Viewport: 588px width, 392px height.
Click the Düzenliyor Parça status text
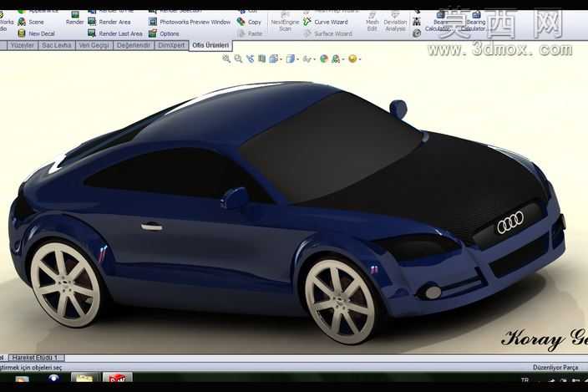click(x=555, y=367)
